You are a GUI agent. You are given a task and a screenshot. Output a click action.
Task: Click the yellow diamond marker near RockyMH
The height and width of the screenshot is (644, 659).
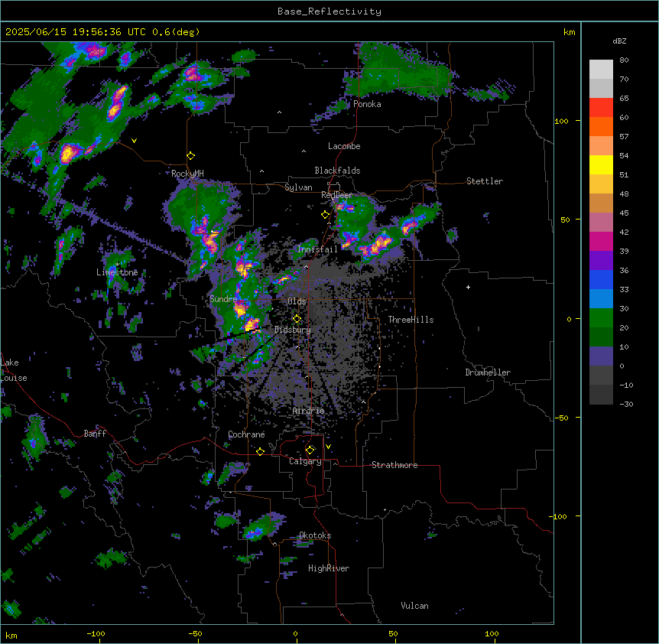pyautogui.click(x=191, y=156)
